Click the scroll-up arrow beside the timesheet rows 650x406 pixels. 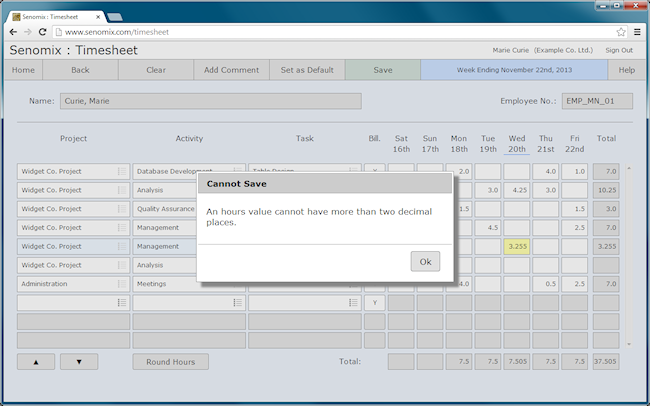click(x=629, y=168)
